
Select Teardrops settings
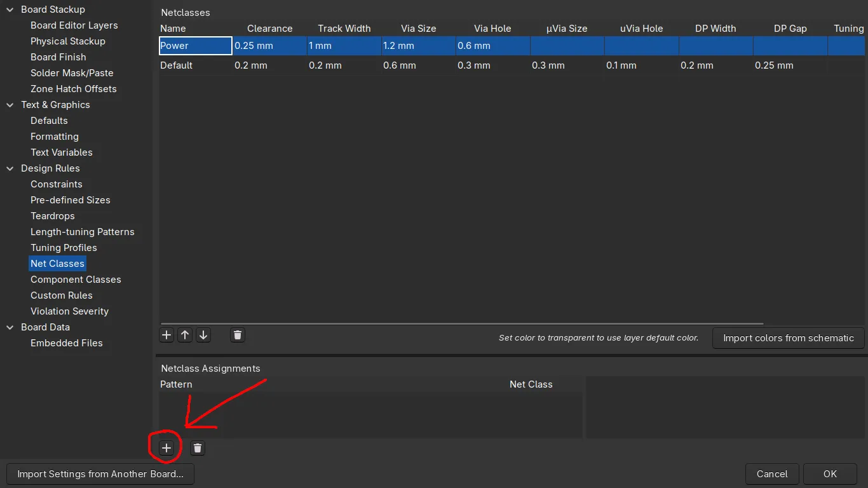coord(53,216)
